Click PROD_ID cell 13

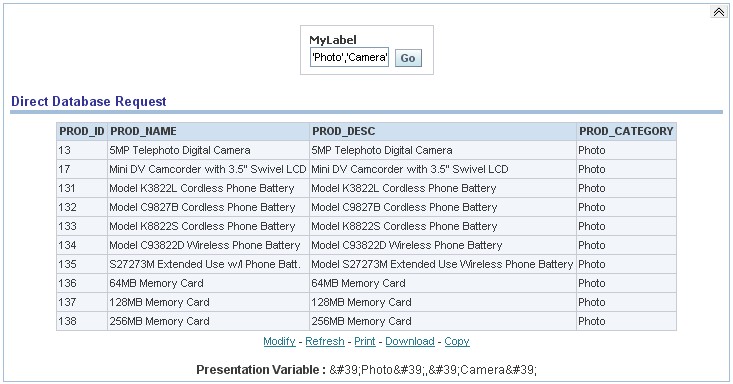[82, 150]
